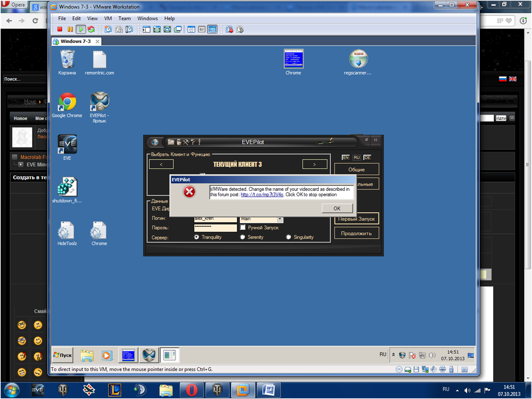Switch EVEPilot language to DE
532x399 pixels.
(x=367, y=157)
